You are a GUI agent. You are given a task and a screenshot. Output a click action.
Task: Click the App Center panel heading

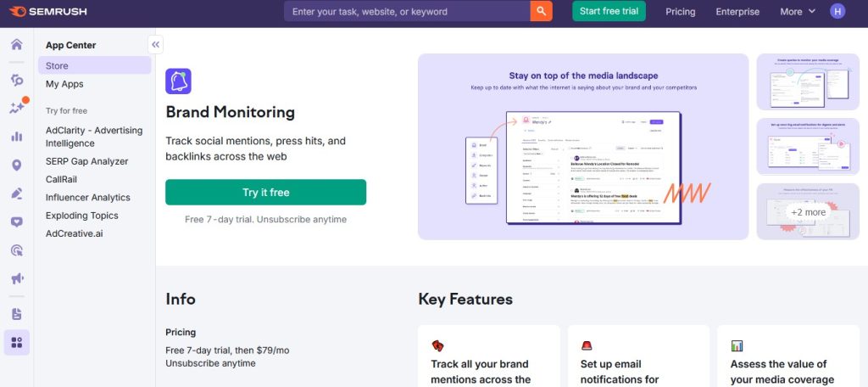tap(71, 46)
